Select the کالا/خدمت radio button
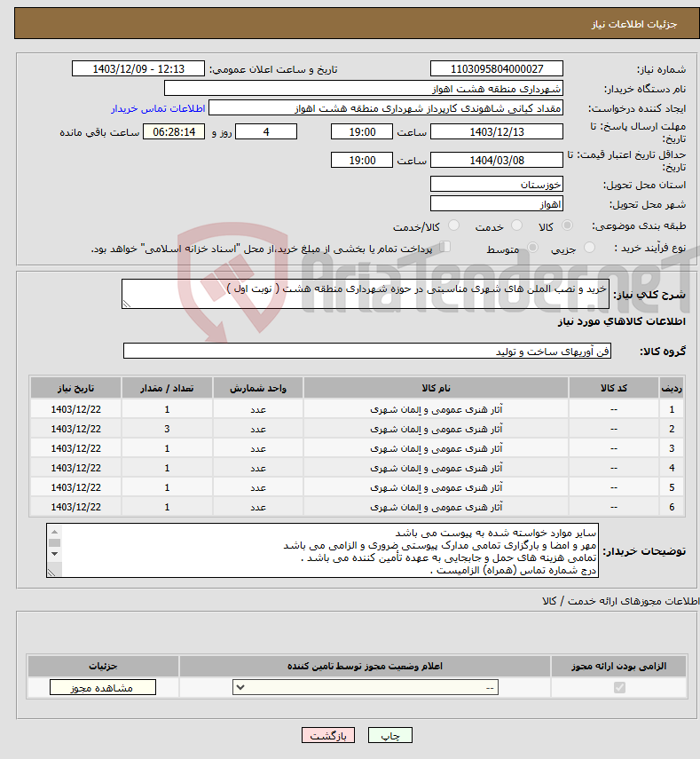700x759 pixels. coord(453,225)
